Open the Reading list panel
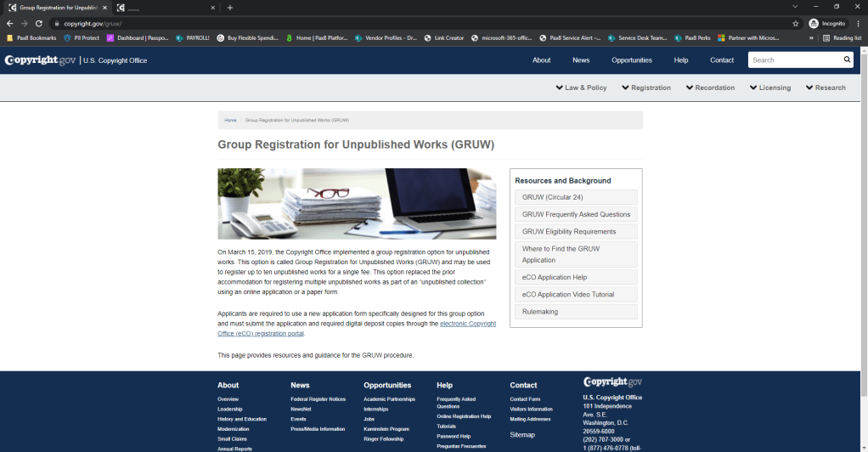 click(842, 37)
